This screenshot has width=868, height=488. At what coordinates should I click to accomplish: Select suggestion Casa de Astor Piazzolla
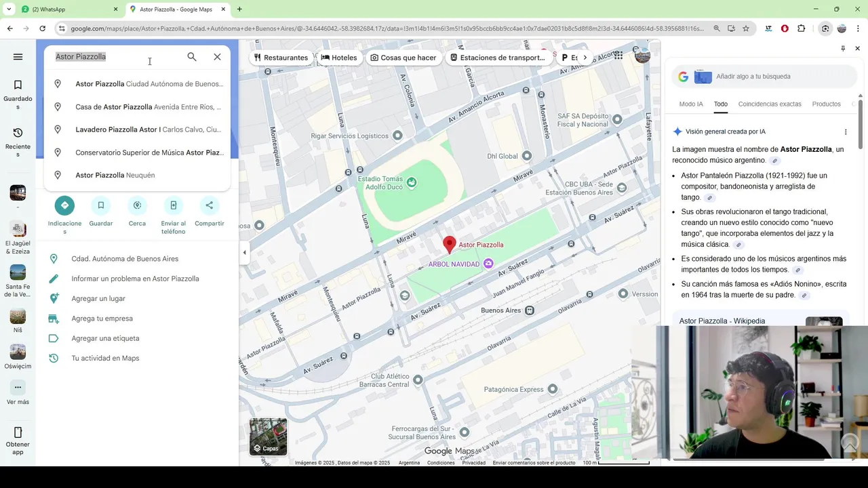click(137, 107)
